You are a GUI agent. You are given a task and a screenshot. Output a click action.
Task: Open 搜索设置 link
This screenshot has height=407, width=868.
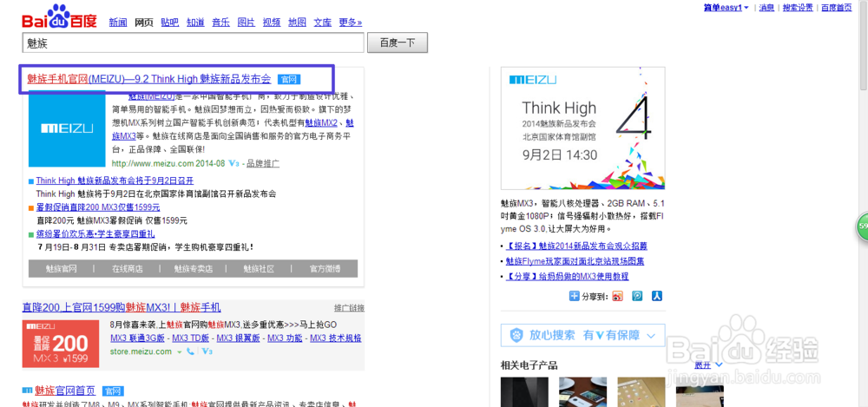point(798,8)
